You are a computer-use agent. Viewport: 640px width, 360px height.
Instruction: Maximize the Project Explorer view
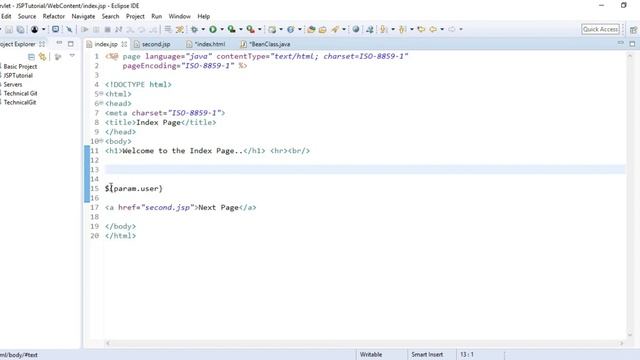71,44
